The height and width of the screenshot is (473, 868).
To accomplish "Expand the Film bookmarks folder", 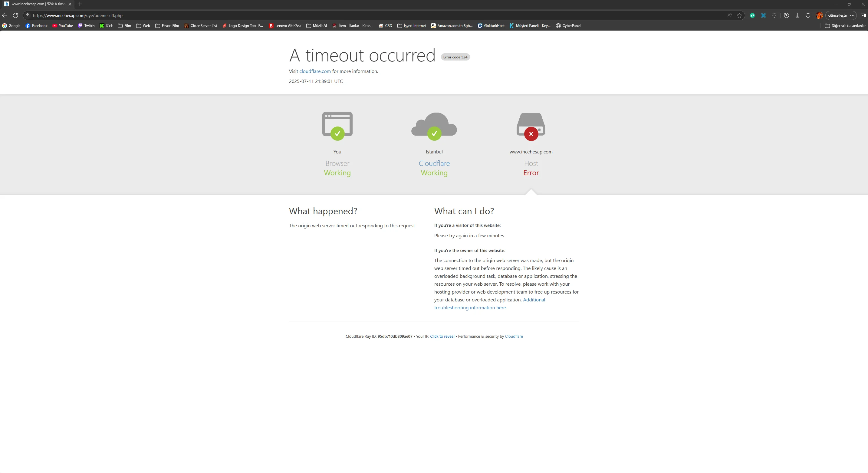I will pyautogui.click(x=124, y=26).
